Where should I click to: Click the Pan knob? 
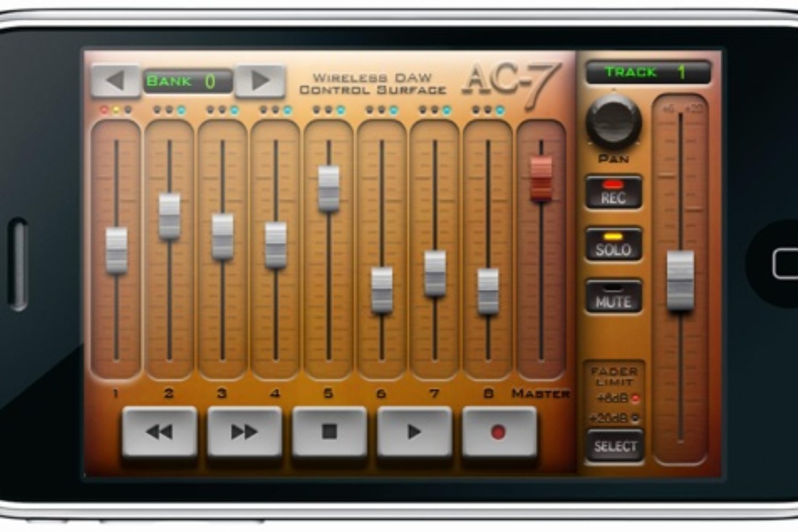(x=613, y=122)
